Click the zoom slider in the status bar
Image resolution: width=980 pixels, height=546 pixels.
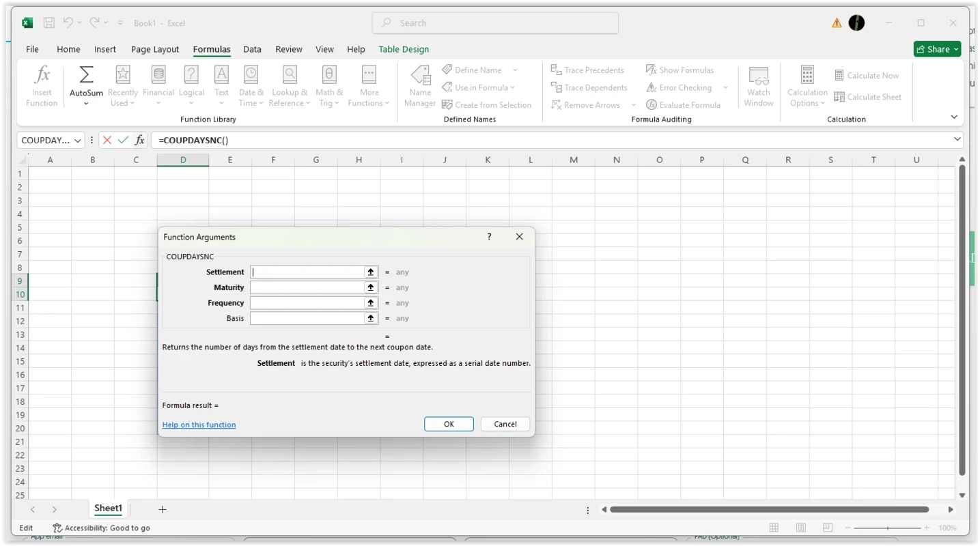tap(887, 528)
